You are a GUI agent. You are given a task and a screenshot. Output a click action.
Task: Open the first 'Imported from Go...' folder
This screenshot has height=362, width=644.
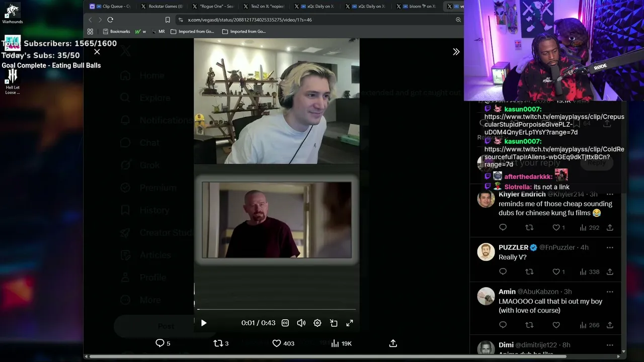coord(193,31)
